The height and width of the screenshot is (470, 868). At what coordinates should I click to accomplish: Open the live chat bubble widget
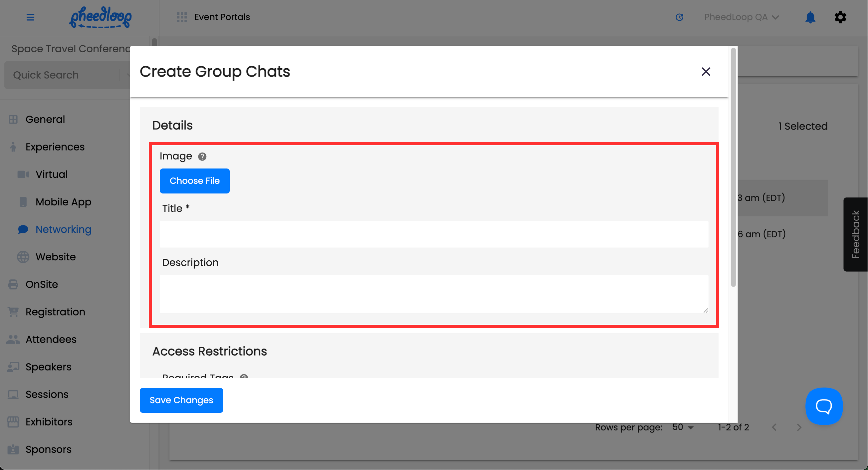(824, 406)
